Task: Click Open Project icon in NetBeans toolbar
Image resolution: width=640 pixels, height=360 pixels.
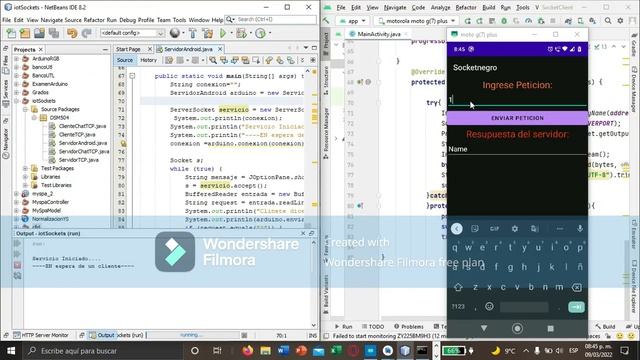Action: 39,33
